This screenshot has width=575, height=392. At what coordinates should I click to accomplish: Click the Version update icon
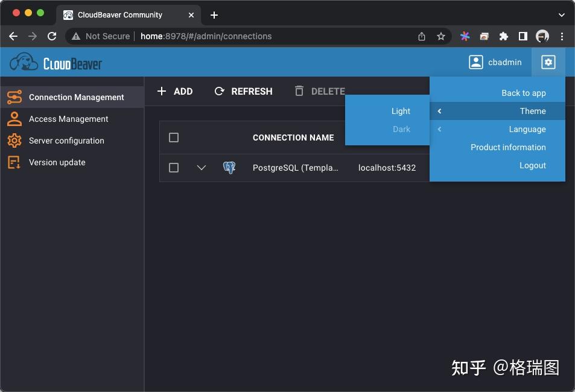(x=14, y=162)
